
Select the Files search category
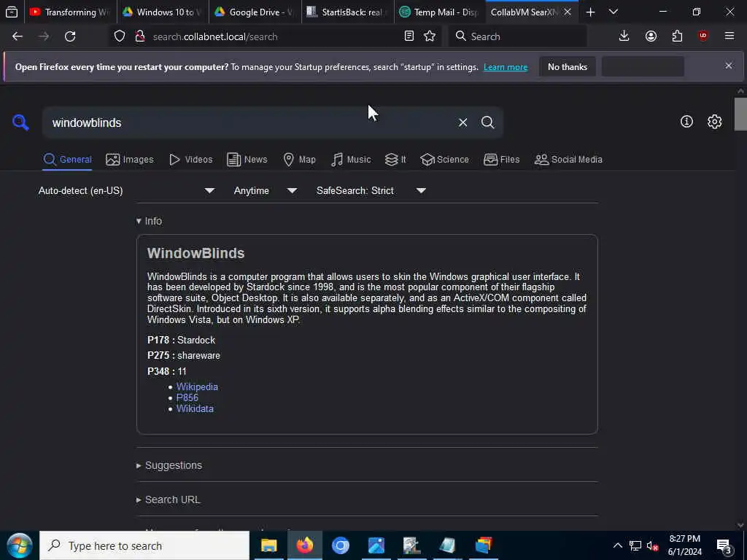tap(501, 160)
